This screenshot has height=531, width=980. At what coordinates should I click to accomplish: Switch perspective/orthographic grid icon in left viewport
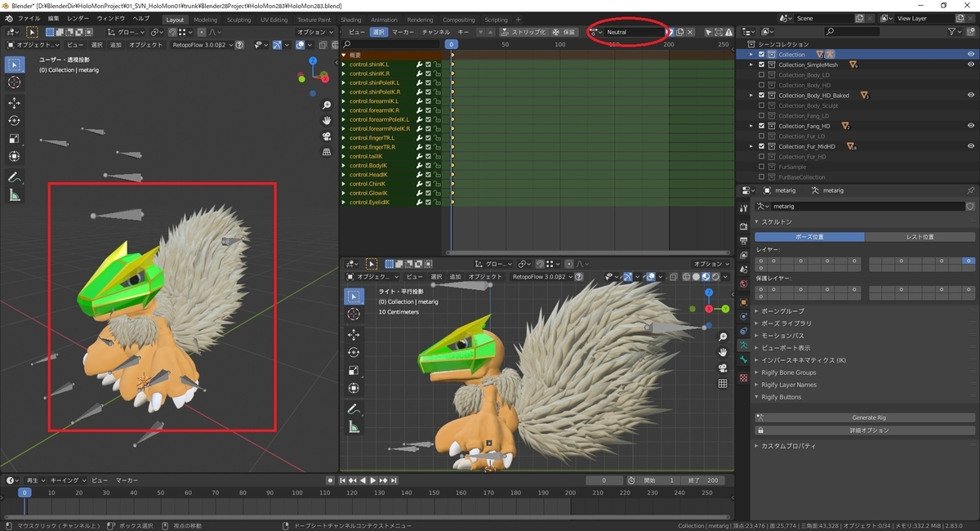tap(327, 152)
